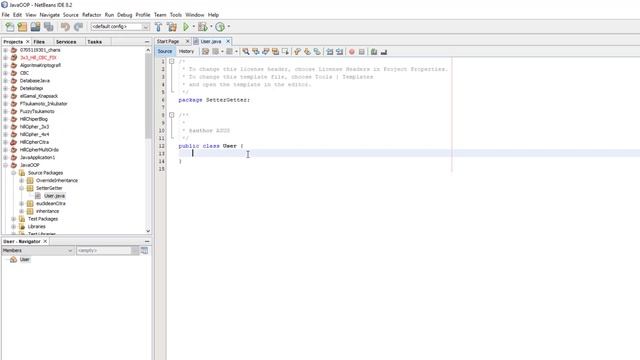Open the Refactor menu
The image size is (640, 360).
pyautogui.click(x=91, y=15)
